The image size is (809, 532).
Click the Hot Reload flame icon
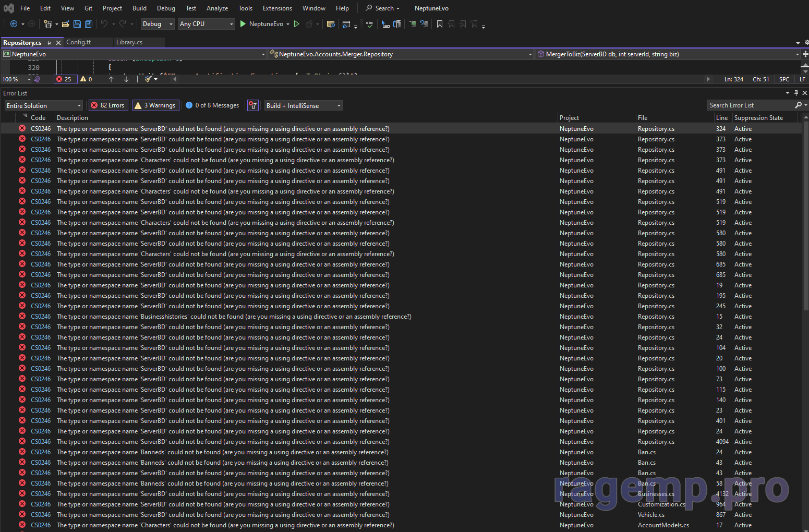tap(309, 24)
